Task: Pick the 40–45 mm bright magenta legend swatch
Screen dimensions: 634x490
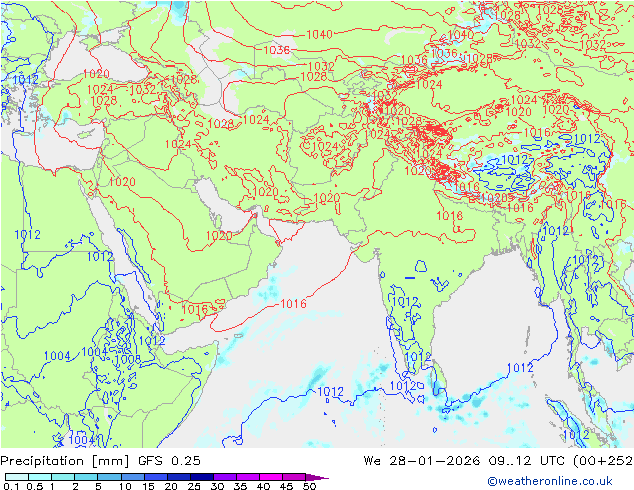Action: 271,477
